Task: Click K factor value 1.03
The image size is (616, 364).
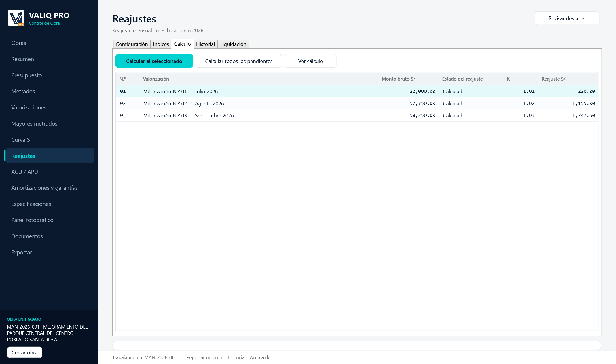Action: 529,115
